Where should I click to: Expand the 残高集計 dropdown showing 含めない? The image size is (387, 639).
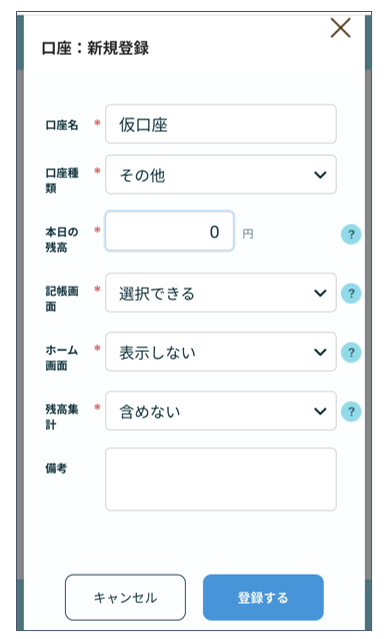click(x=221, y=411)
